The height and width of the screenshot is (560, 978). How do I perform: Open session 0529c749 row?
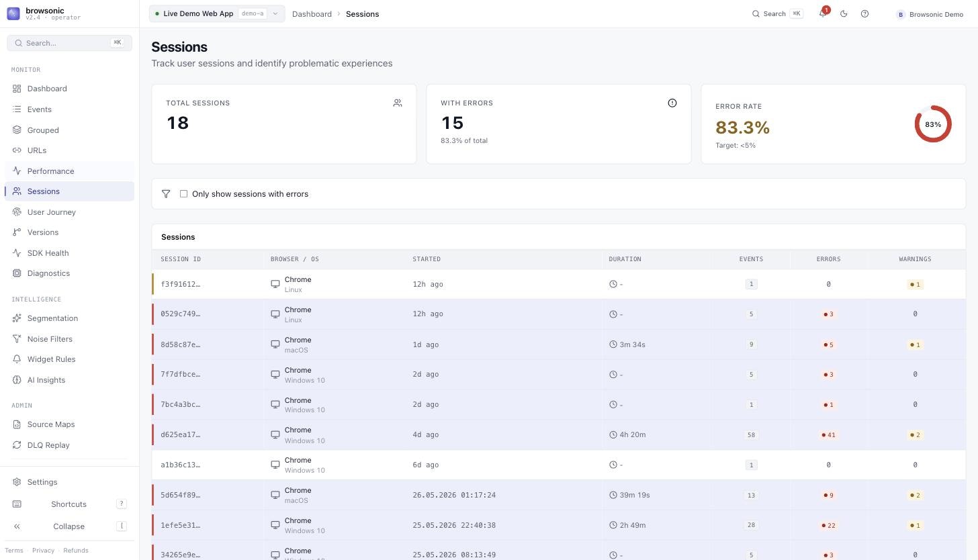(559, 314)
